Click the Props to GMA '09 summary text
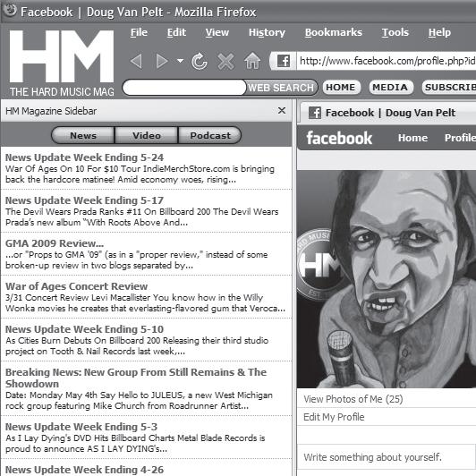Screen dimensions: 476x476 [x=137, y=259]
